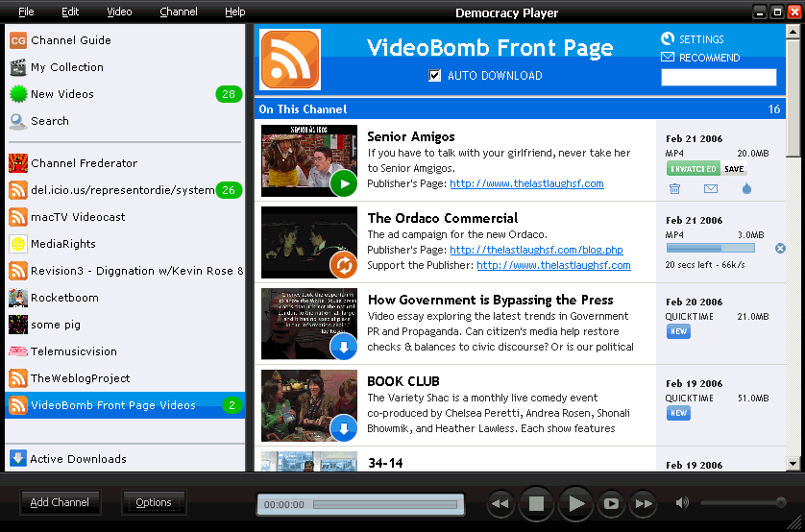Click orange downloading icon on Ordaco thumbnail

click(344, 265)
